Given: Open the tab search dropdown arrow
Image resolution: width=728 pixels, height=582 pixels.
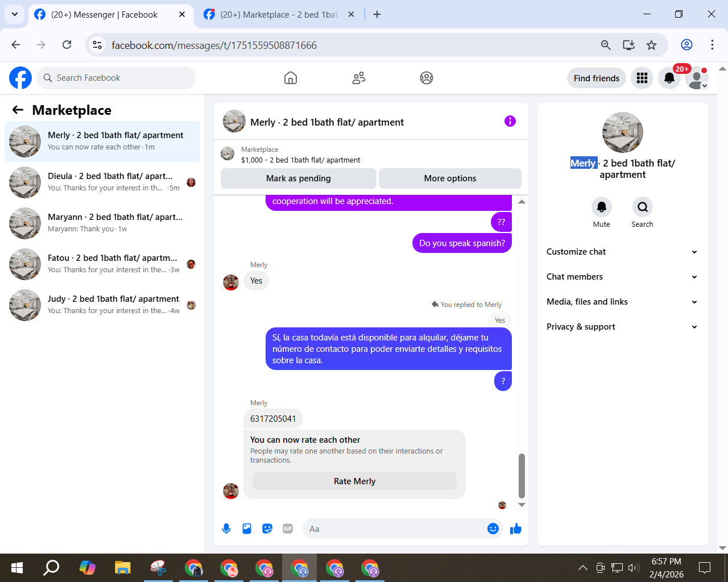Looking at the screenshot, I should (x=14, y=14).
